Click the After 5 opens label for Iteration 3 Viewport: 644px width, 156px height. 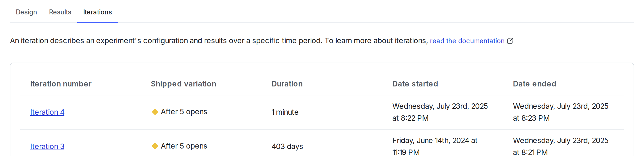(184, 146)
